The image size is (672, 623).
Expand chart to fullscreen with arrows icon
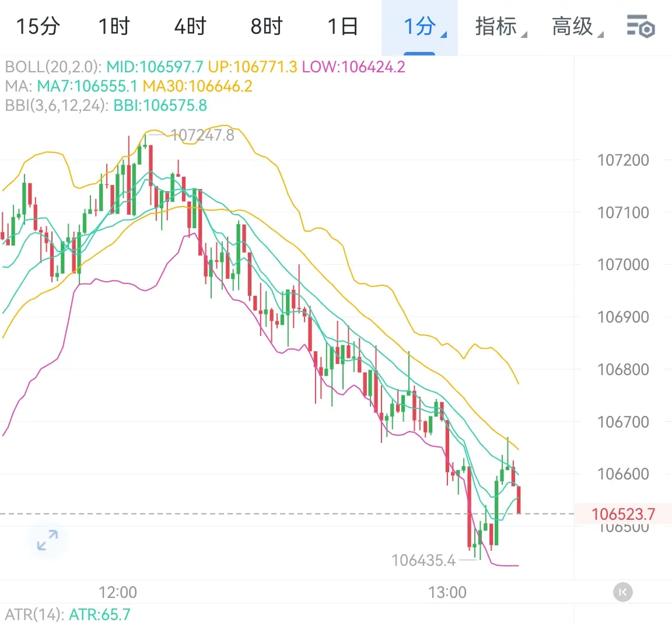pos(47,540)
